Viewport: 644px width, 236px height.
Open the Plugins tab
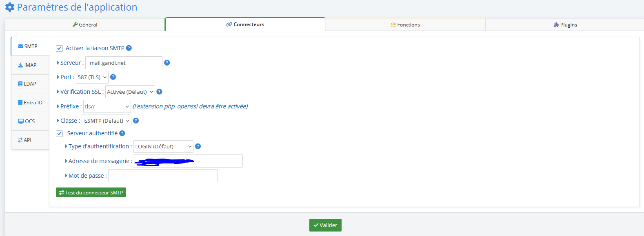pyautogui.click(x=565, y=25)
